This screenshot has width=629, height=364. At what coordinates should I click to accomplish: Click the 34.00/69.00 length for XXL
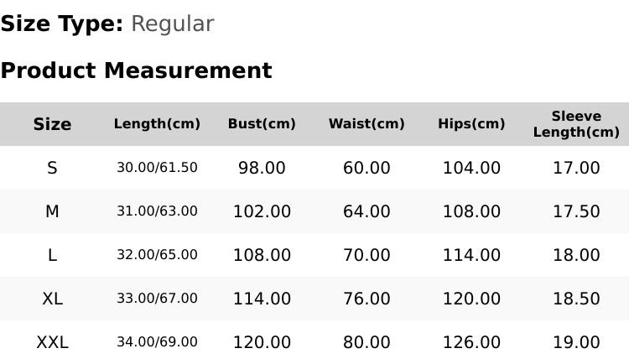(x=157, y=342)
